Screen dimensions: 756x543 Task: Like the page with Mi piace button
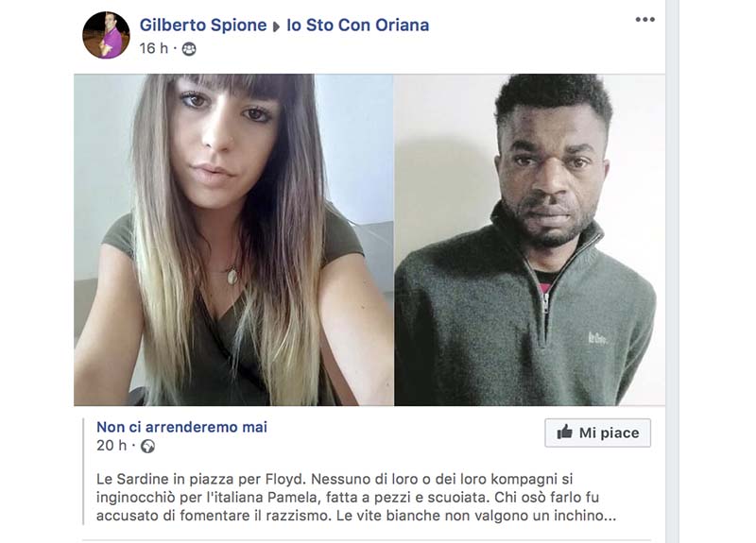tap(598, 433)
